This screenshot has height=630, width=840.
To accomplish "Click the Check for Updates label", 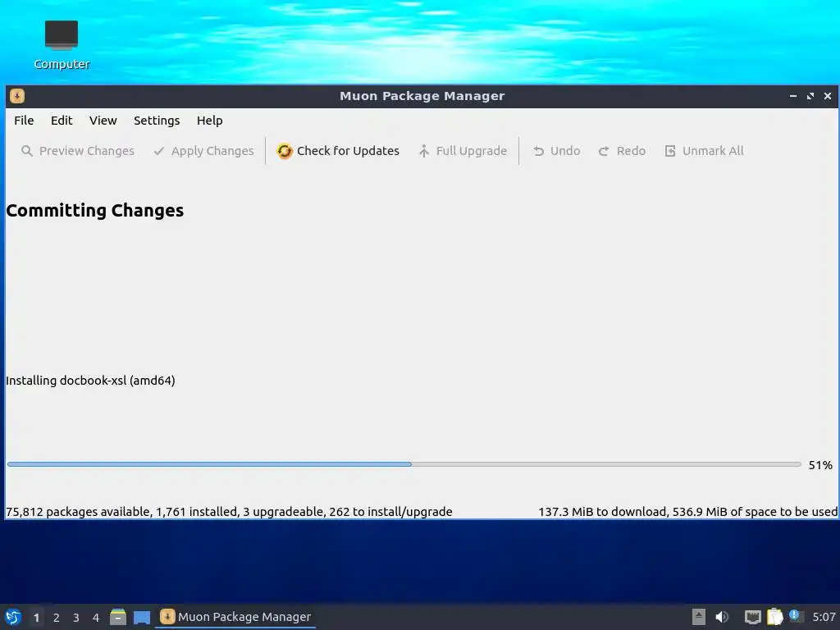I will coord(348,151).
